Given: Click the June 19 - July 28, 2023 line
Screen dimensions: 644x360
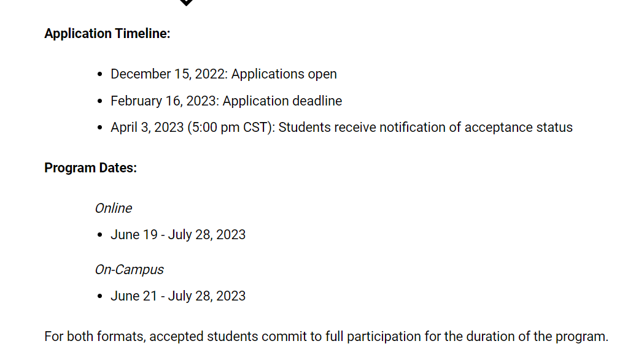Looking at the screenshot, I should point(178,235).
